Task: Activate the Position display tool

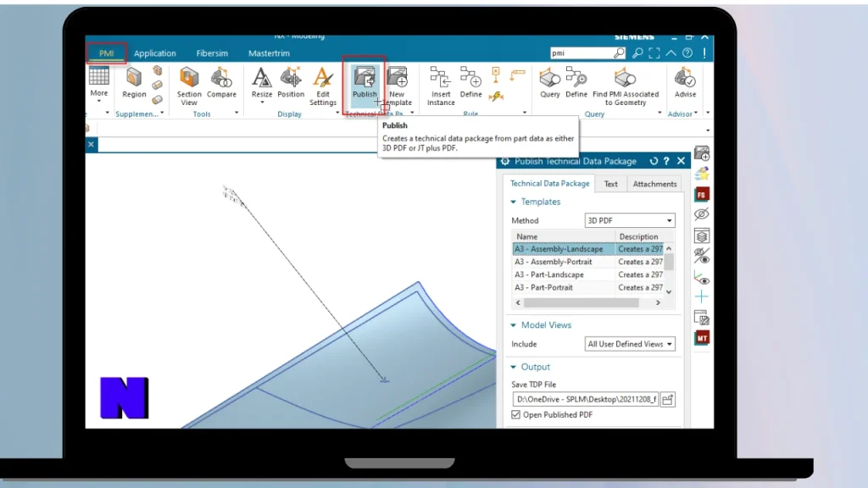Action: pyautogui.click(x=291, y=83)
